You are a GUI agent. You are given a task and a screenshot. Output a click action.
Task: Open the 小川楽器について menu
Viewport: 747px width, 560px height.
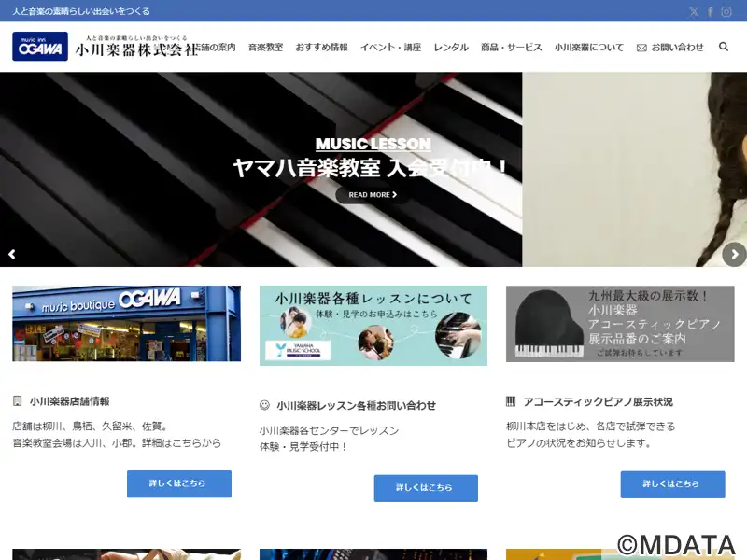coord(589,48)
